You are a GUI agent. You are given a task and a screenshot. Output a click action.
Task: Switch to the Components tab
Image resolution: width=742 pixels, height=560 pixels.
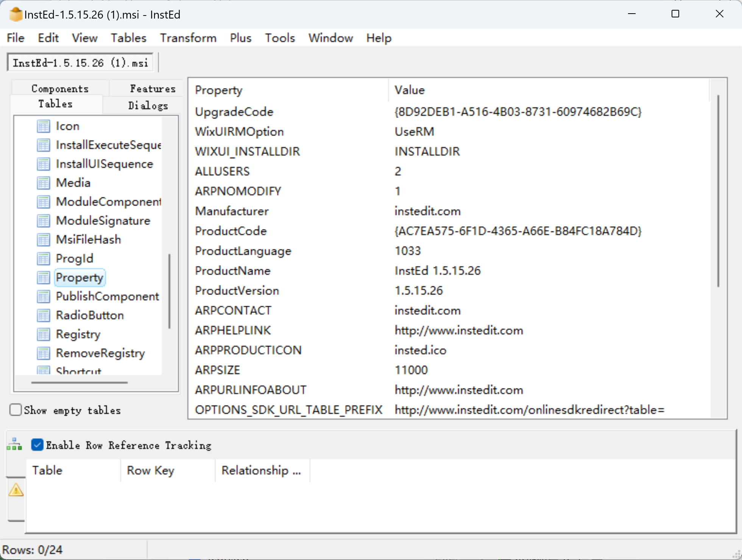coord(60,88)
